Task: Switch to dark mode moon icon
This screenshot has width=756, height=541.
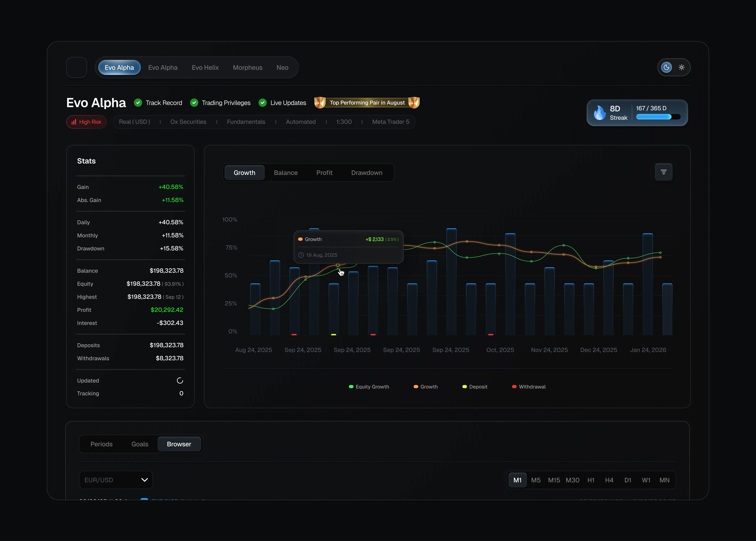Action: pyautogui.click(x=666, y=67)
